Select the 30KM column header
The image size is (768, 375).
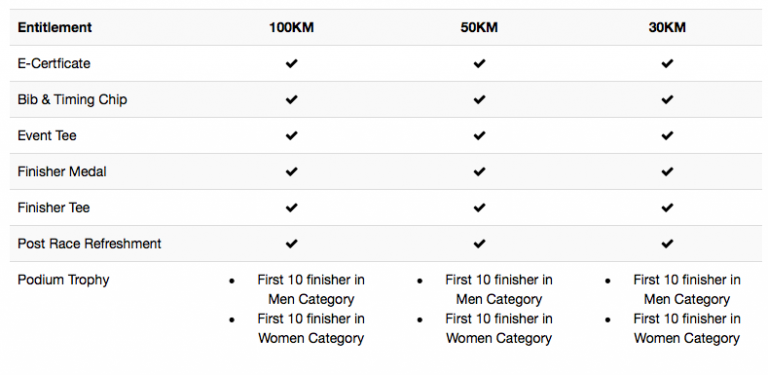[x=667, y=27]
